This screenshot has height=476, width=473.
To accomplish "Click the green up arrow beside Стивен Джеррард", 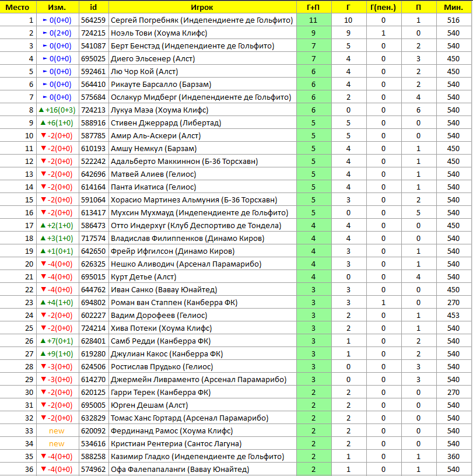I will coord(43,123).
